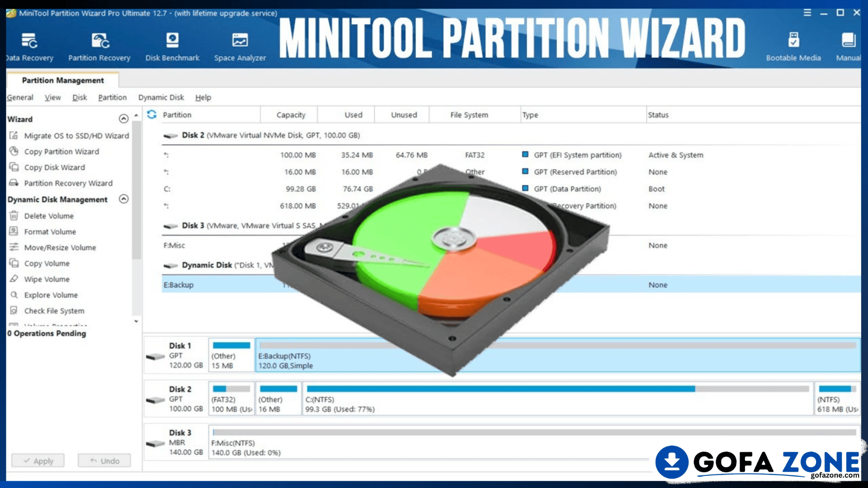Click the Disk 2 drive icon in disk map
Viewport: 868px width, 488px height.
(156, 400)
